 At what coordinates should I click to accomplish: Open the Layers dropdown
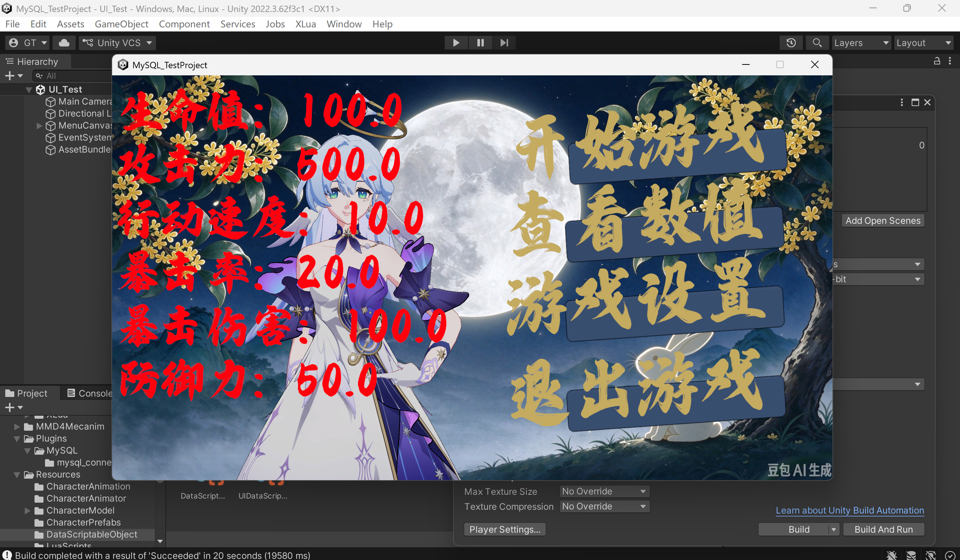861,43
